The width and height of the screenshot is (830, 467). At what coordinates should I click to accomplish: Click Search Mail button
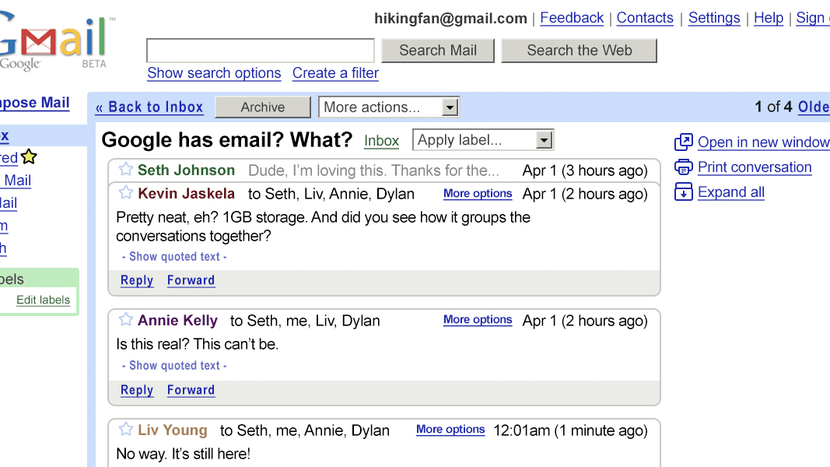pyautogui.click(x=438, y=50)
